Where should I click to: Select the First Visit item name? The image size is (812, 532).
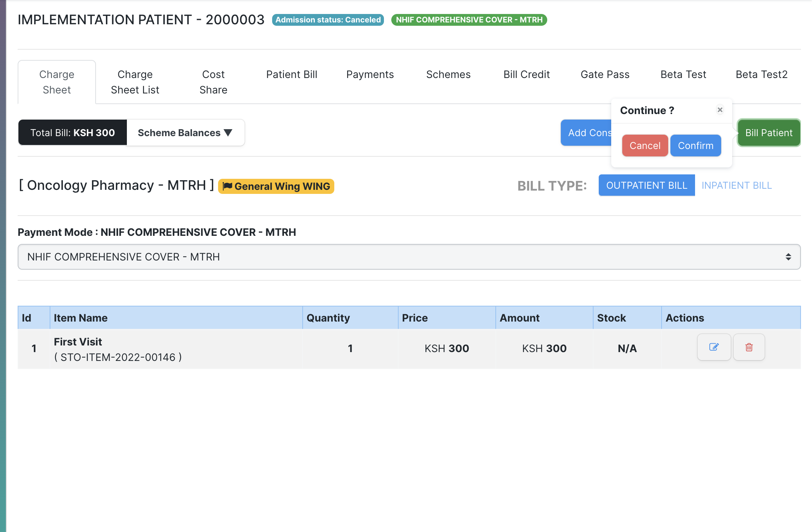tap(78, 342)
